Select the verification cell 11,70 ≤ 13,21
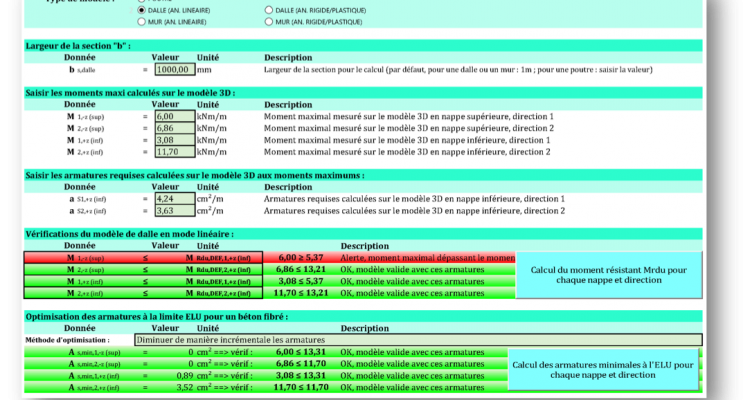The image size is (750, 400). (300, 293)
